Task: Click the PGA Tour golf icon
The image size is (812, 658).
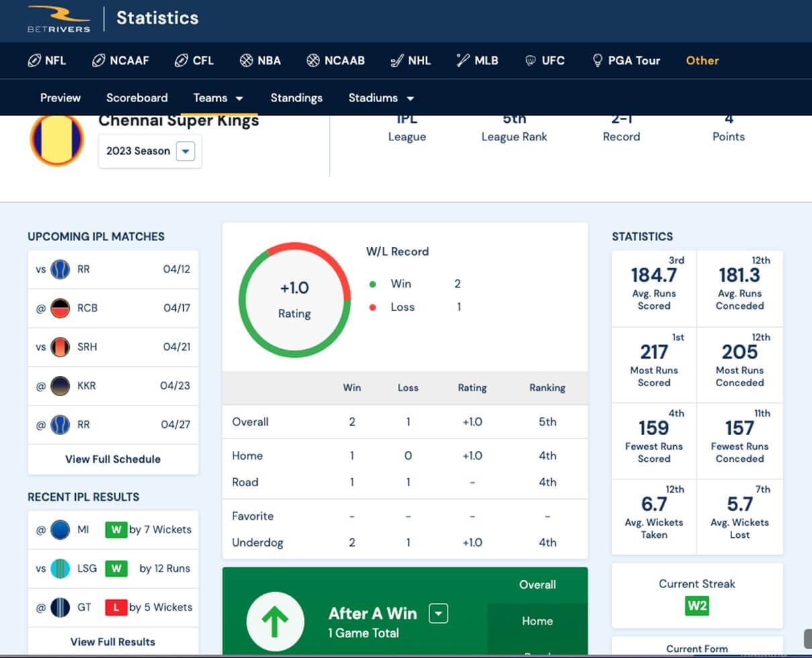Action: pos(597,60)
